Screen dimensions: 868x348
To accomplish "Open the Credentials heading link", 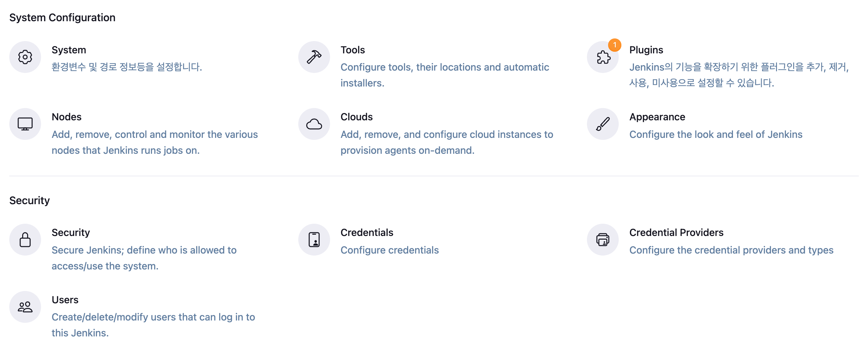I will coord(366,232).
